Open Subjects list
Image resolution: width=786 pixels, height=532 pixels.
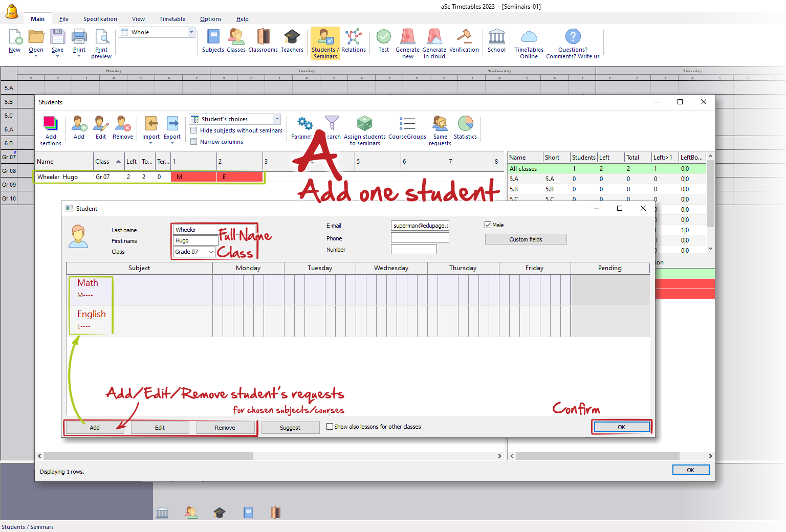[x=213, y=41]
